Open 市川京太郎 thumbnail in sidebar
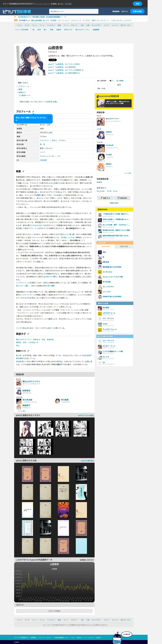This screenshot has width=162, height=644. pos(101,148)
